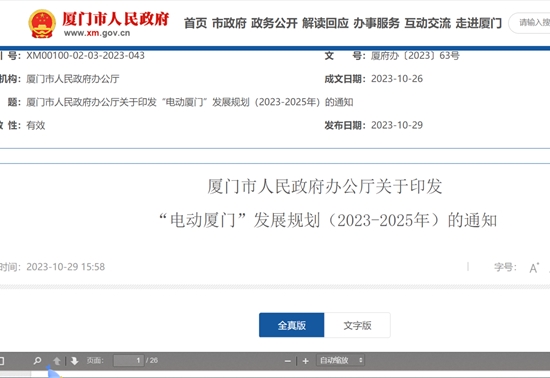The image size is (550, 378).
Task: Click the PDF page number field
Action: click(128, 360)
